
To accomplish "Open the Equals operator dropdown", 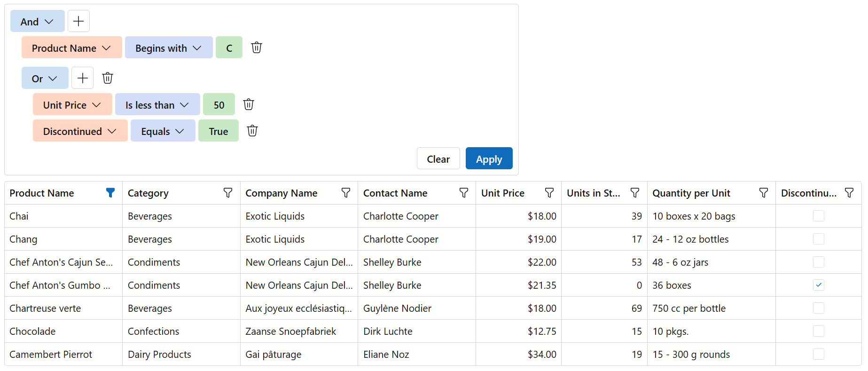I will (163, 131).
